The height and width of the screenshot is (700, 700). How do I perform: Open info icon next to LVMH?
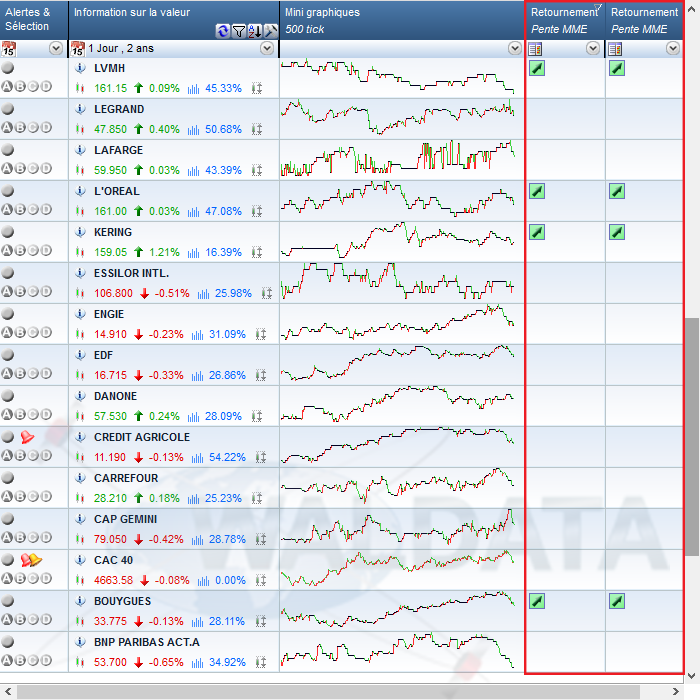coord(80,68)
